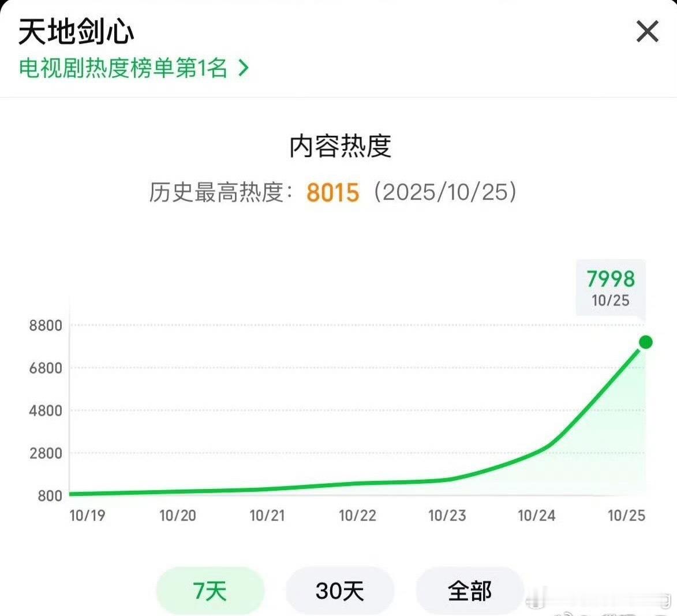Click the peak value 8015
Image resolution: width=677 pixels, height=616 pixels.
point(332,192)
